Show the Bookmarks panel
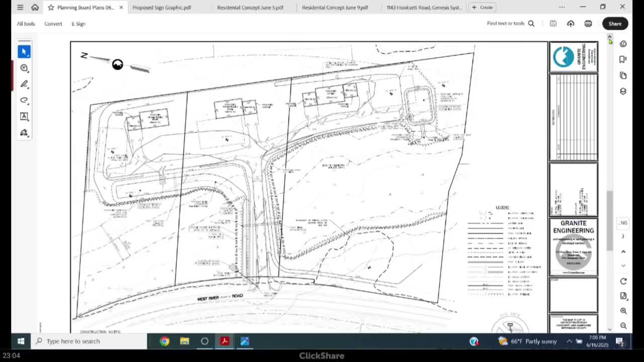Viewport: 644px width, 362px height. click(623, 59)
